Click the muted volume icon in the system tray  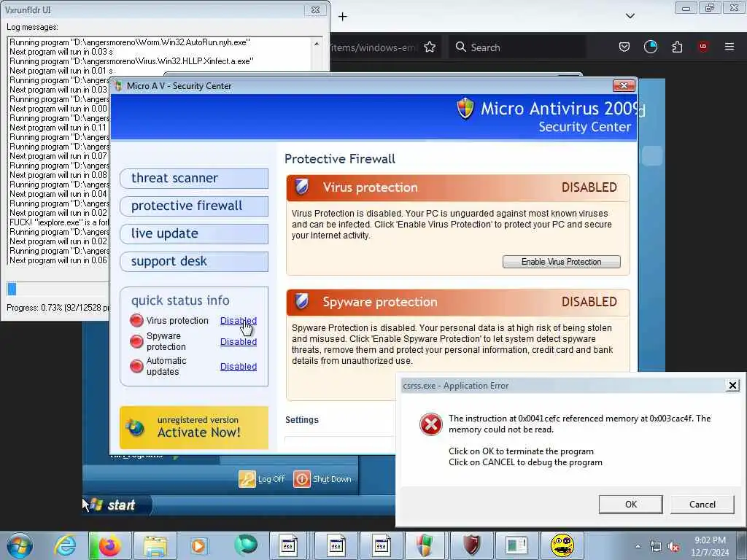click(673, 547)
